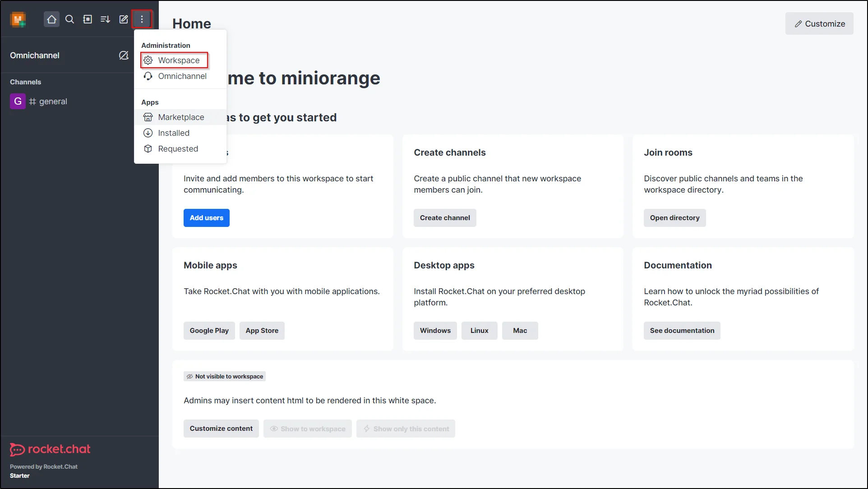The image size is (868, 489).
Task: Click the Windows download button
Action: pyautogui.click(x=435, y=331)
